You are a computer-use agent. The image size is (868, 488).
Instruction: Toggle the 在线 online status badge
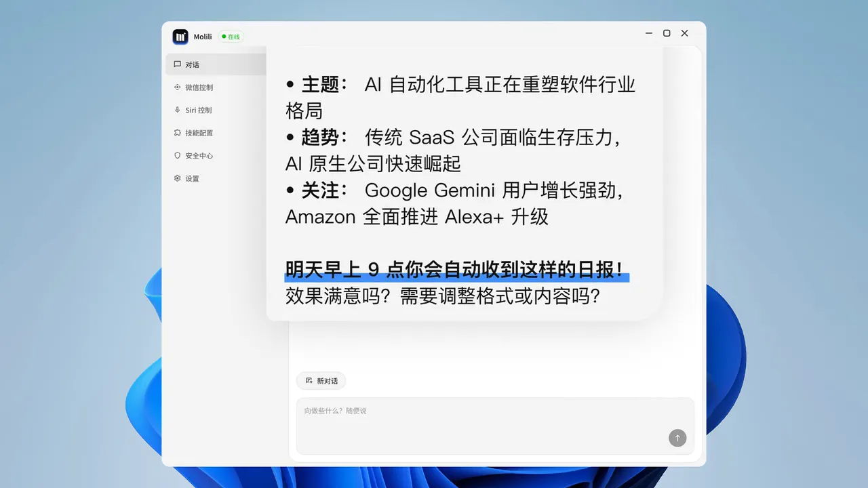coord(230,37)
